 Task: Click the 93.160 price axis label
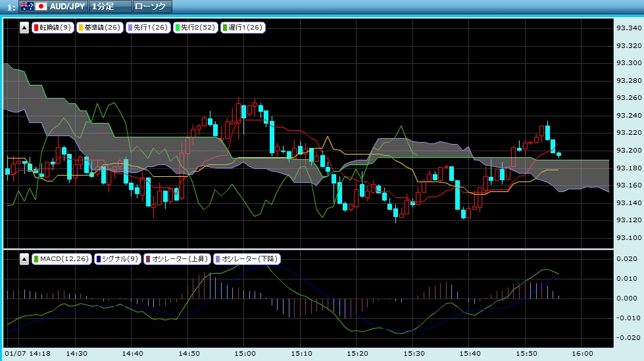pos(629,185)
